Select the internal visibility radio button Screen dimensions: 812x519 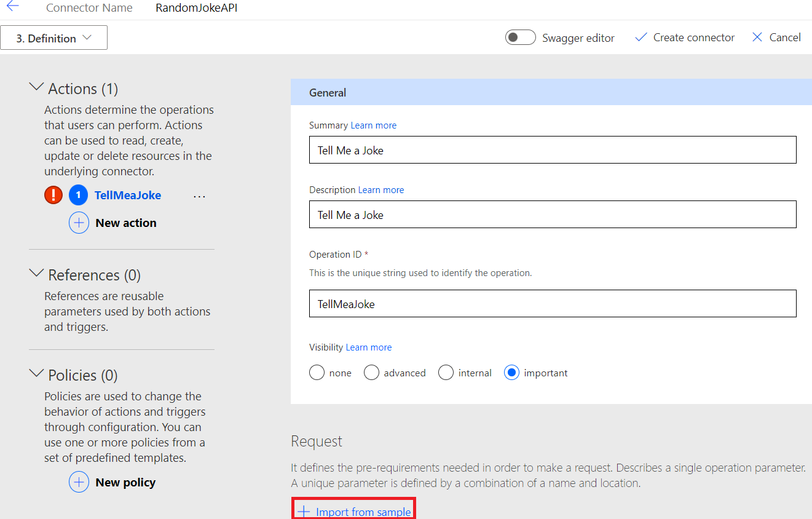[446, 373]
